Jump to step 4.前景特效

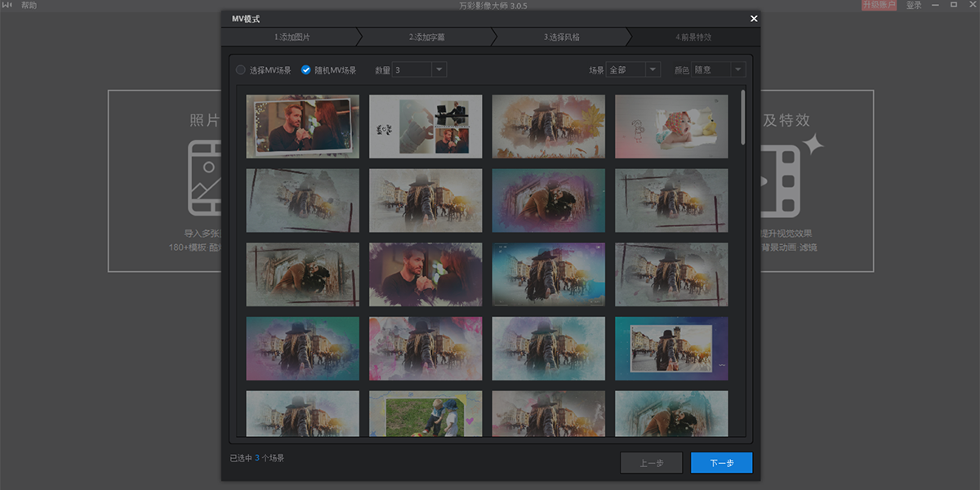pyautogui.click(x=693, y=38)
